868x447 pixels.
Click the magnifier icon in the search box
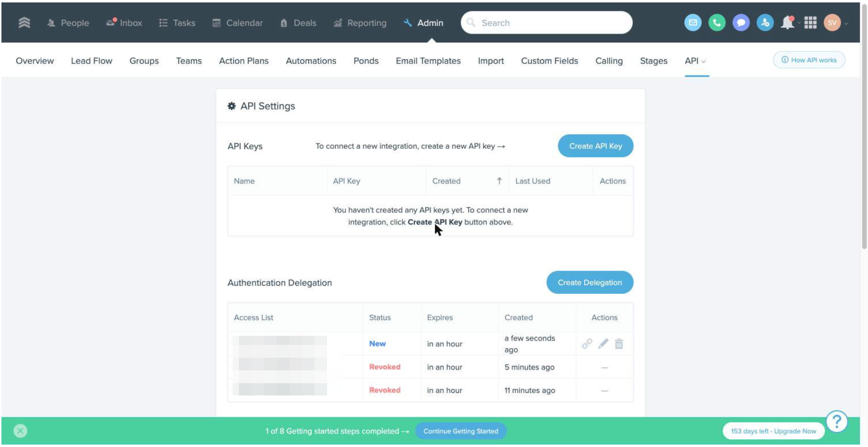pos(471,23)
